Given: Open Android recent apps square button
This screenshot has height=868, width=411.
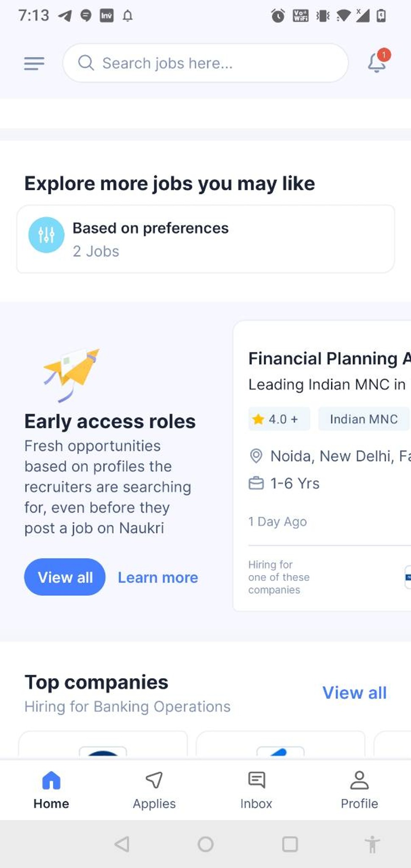Looking at the screenshot, I should (x=290, y=844).
